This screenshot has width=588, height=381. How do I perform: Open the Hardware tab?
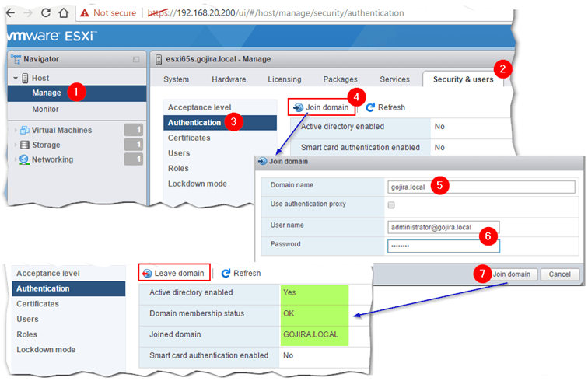[x=229, y=79]
